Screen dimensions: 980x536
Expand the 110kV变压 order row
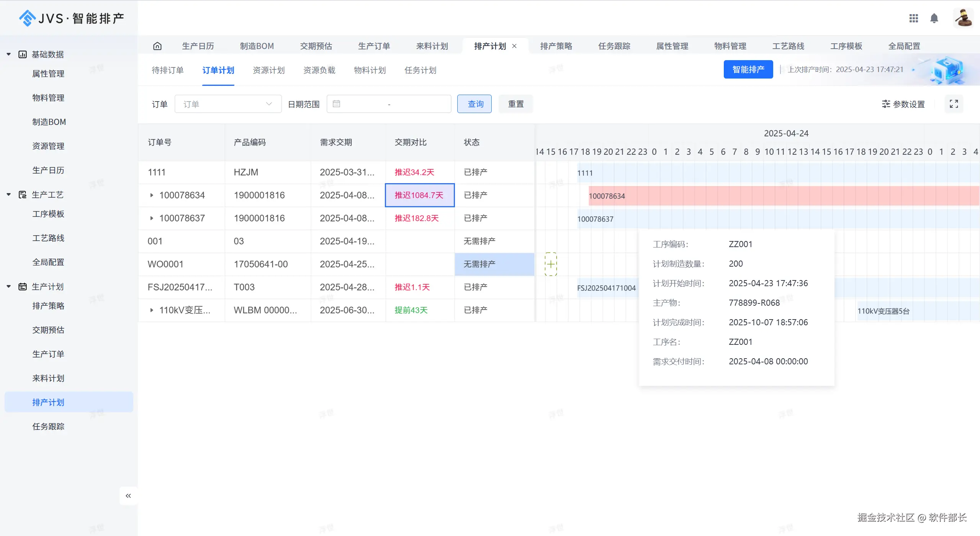pyautogui.click(x=152, y=310)
